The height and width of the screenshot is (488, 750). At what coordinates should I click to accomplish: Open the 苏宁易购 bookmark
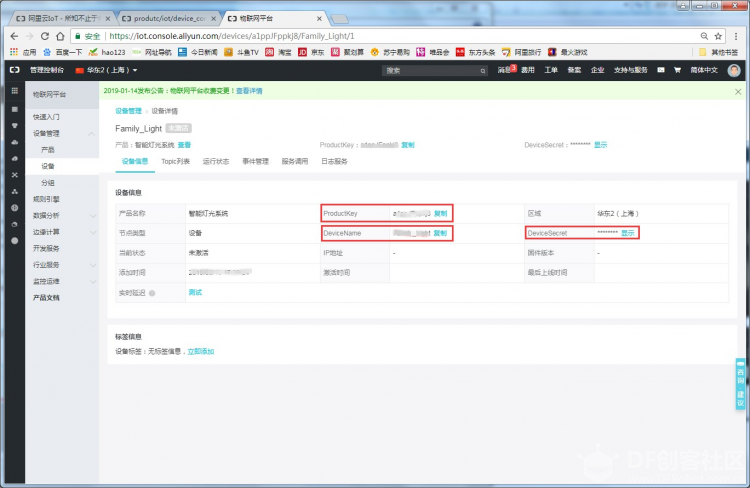click(390, 52)
